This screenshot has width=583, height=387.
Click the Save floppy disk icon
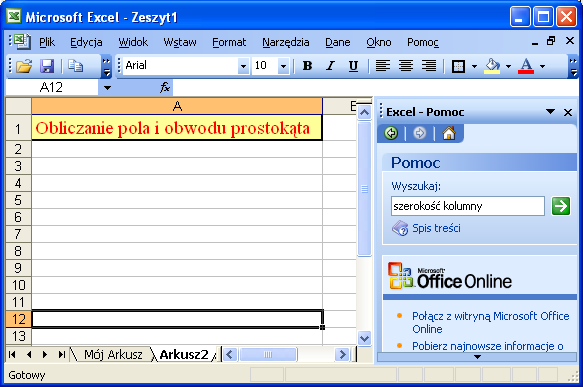coord(47,66)
